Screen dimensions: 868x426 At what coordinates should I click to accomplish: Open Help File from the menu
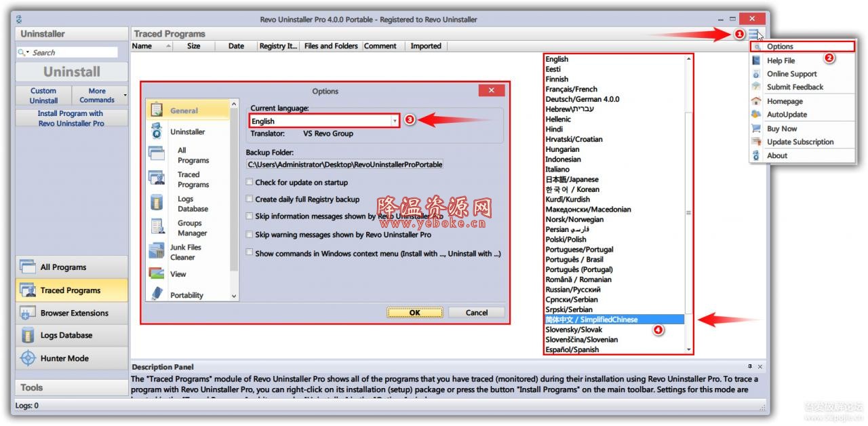point(803,60)
